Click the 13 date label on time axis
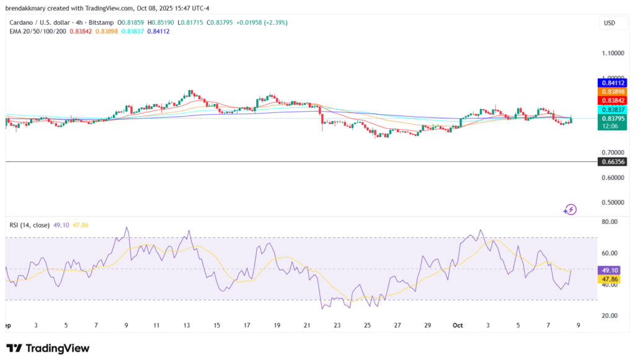 click(186, 325)
